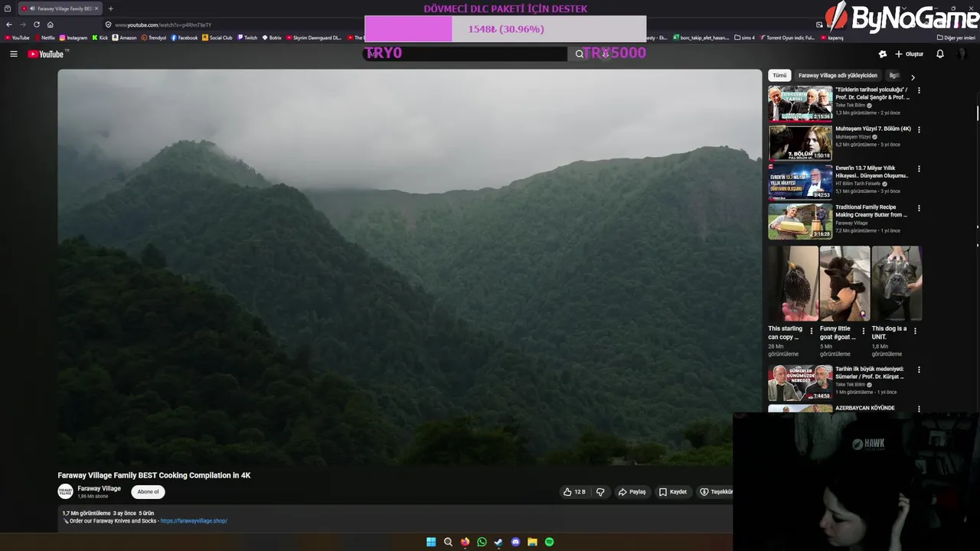
Task: Open options for 'Muhteşem Yüzyıl 7. Bölüm'
Action: click(x=919, y=129)
